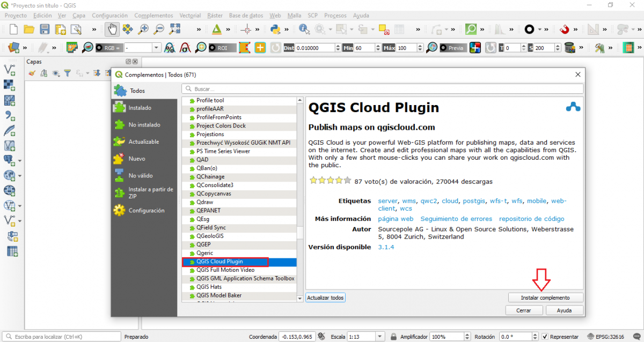The width and height of the screenshot is (644, 342).
Task: Open the Complementos menu
Action: pos(152,16)
